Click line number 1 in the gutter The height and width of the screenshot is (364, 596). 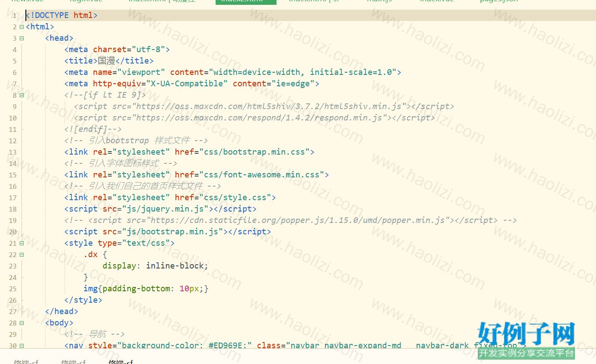(14, 16)
